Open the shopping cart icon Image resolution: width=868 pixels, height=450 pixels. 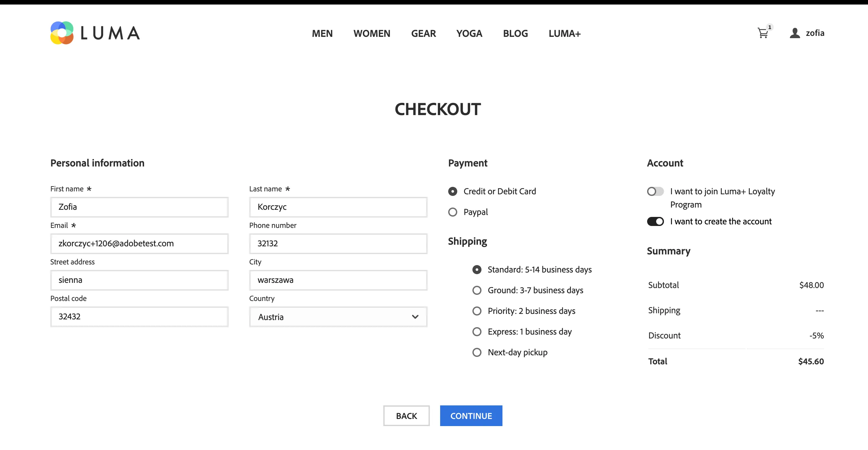(763, 33)
